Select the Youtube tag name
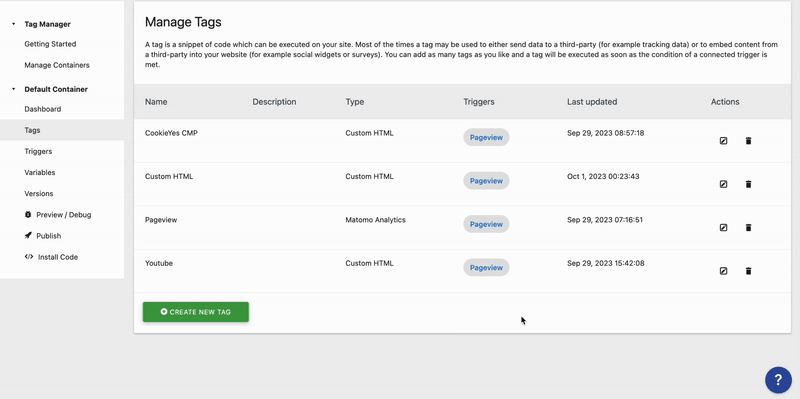The height and width of the screenshot is (399, 800). (x=159, y=263)
